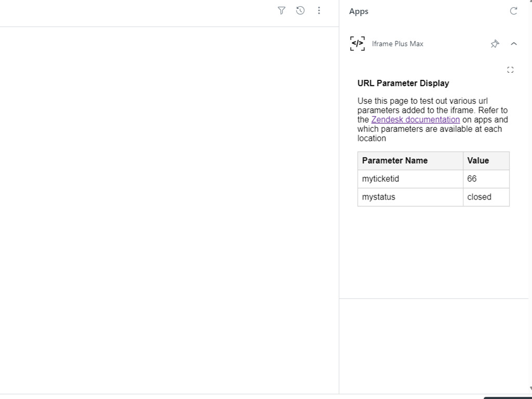This screenshot has width=532, height=399.
Task: Show ticket events history clock icon
Action: click(300, 10)
